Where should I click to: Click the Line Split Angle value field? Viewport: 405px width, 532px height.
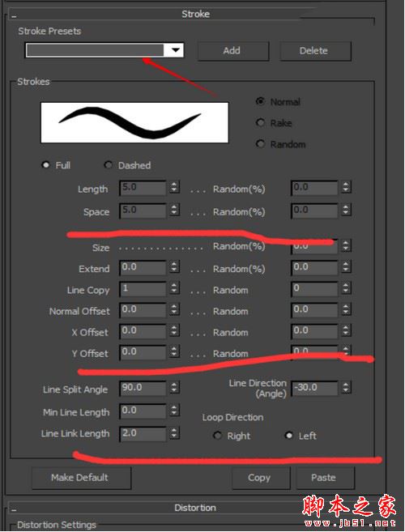[143, 388]
